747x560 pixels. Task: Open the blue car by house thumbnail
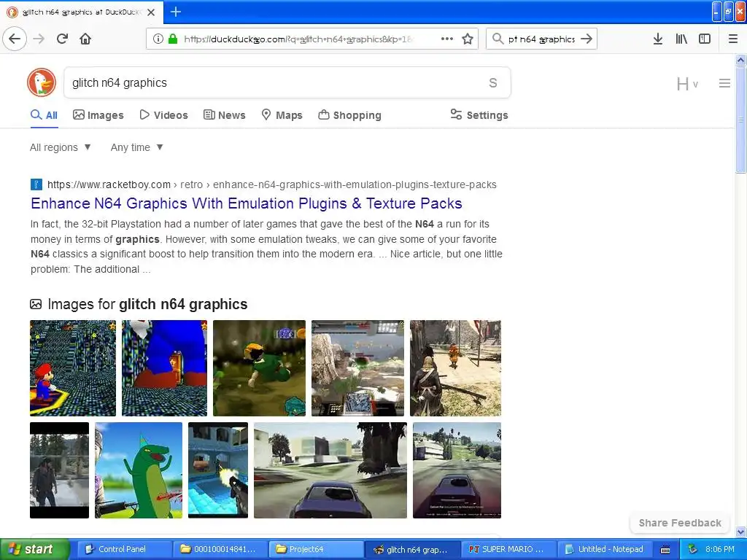tap(330, 470)
